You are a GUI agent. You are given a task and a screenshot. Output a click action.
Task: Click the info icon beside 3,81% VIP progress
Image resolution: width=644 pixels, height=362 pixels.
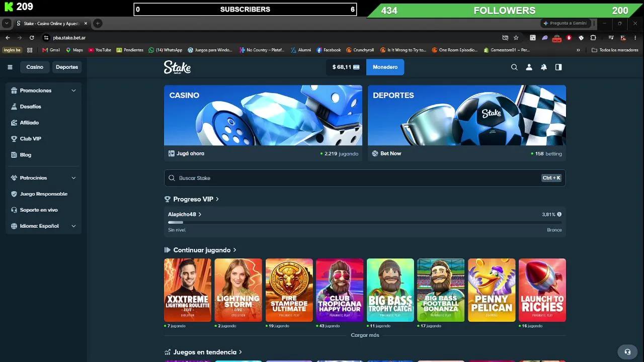(x=559, y=214)
